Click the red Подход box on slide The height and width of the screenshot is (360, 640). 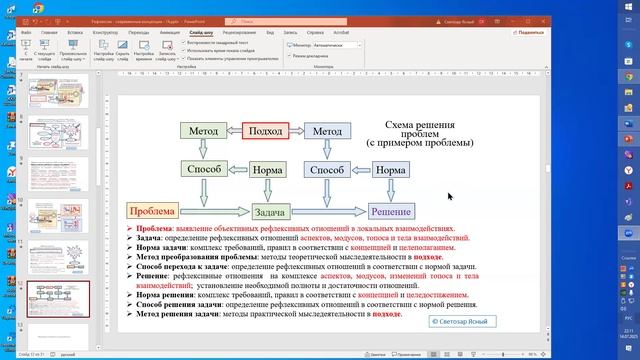click(265, 131)
